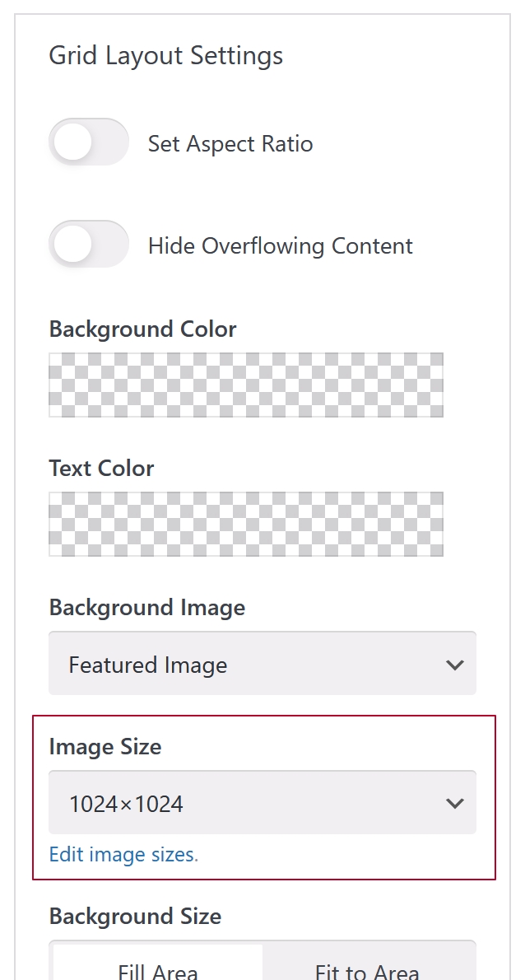Click the Hide Overflowing Content label text
Image resolution: width=525 pixels, height=980 pixels.
(281, 246)
